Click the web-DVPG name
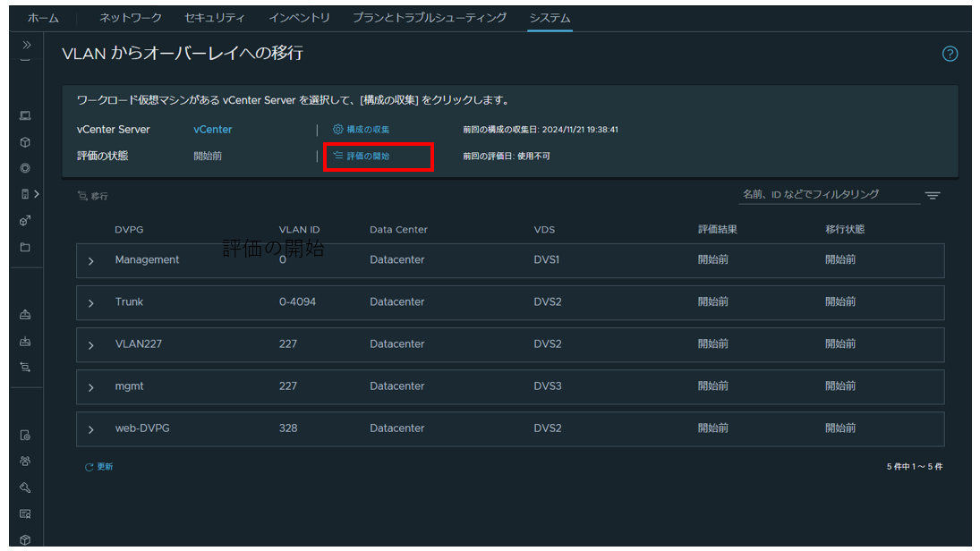The height and width of the screenshot is (551, 980). [142, 428]
